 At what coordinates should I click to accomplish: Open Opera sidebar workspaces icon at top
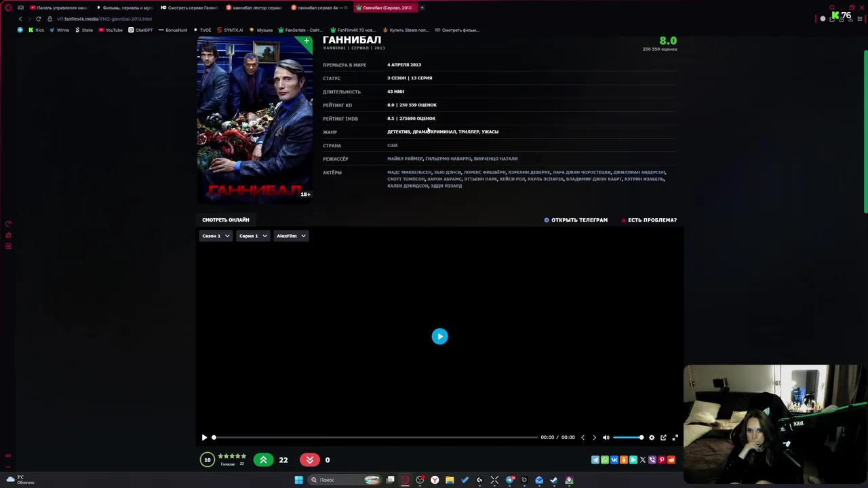click(x=21, y=7)
